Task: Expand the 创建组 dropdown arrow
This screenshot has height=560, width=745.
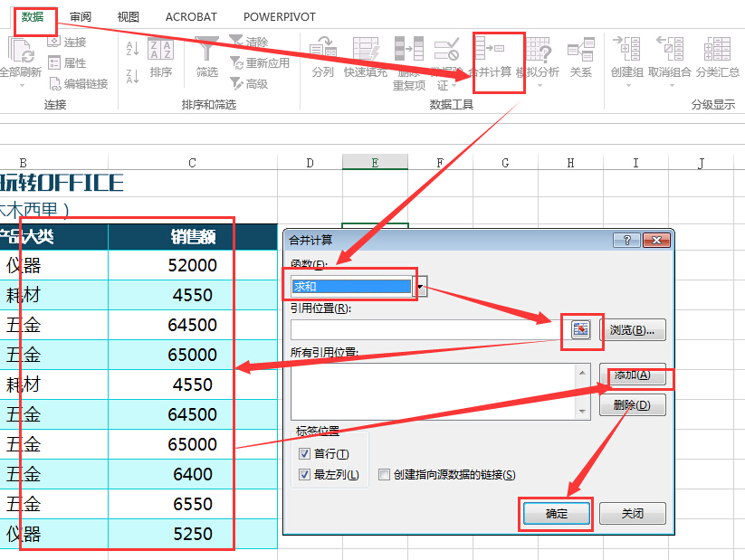Action: (628, 86)
